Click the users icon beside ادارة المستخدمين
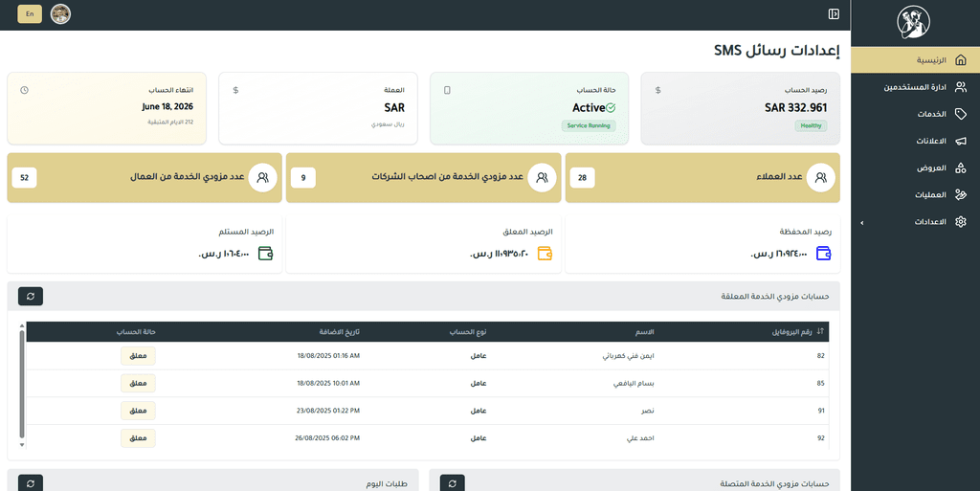Image resolution: width=980 pixels, height=491 pixels. pos(961,87)
